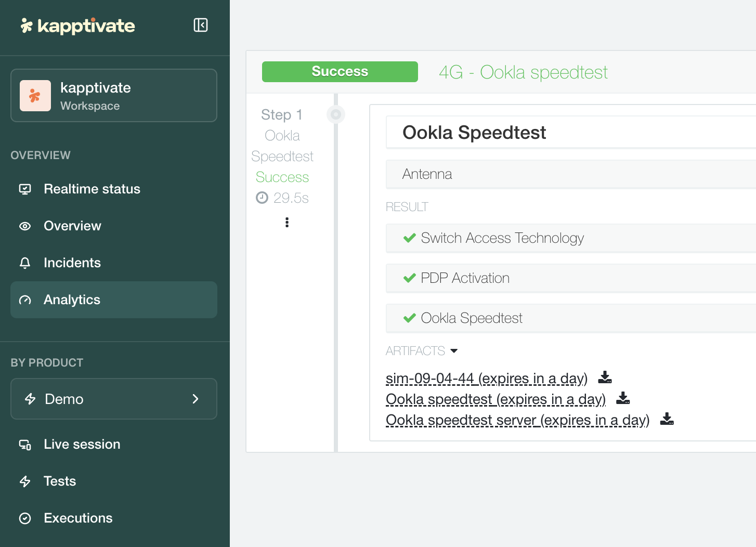
Task: Open Ookla speedtest server artifact link
Action: [518, 420]
